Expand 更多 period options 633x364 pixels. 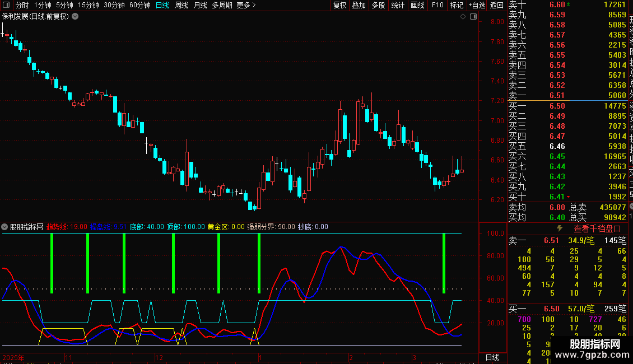point(246,5)
